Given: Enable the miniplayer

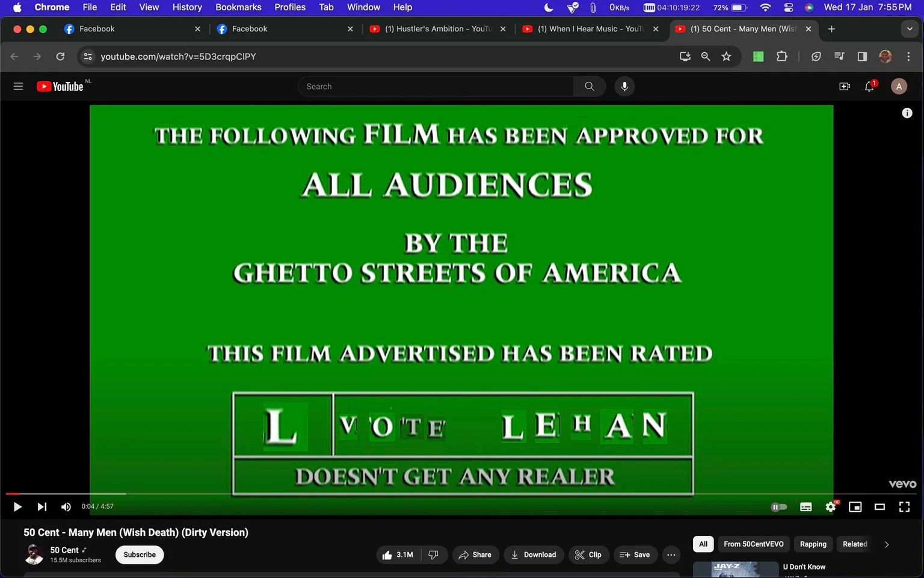Looking at the screenshot, I should pyautogui.click(x=855, y=507).
